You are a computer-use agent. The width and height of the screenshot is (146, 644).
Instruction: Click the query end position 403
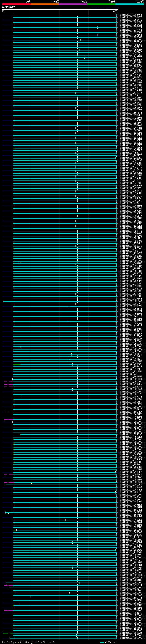(115, 11)
